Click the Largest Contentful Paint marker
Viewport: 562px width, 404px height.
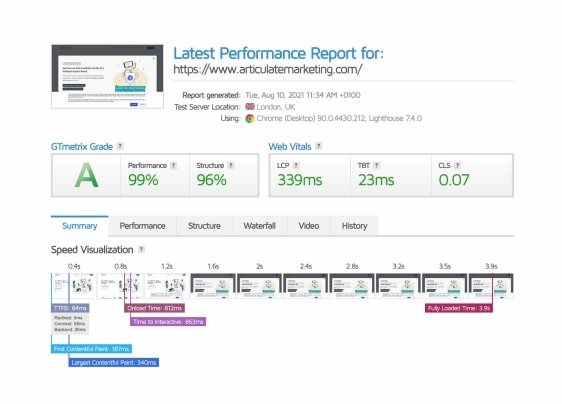[x=114, y=362]
